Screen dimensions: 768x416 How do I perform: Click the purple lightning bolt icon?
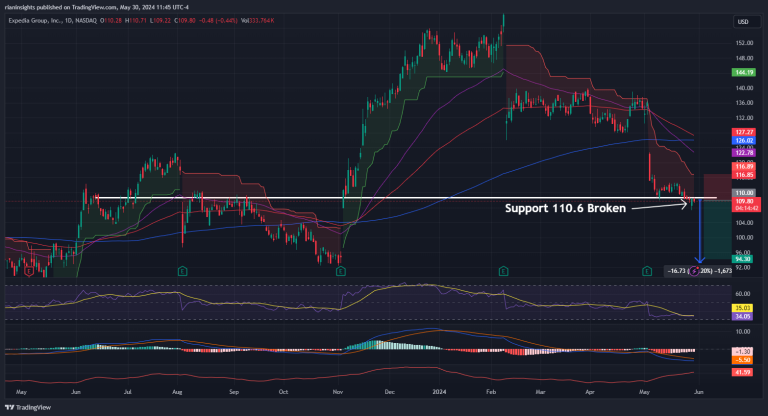coord(692,271)
